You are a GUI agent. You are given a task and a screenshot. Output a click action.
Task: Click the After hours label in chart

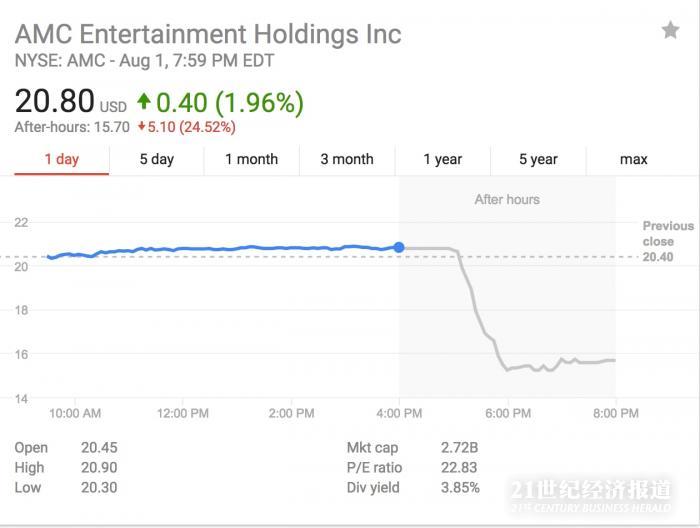click(507, 200)
